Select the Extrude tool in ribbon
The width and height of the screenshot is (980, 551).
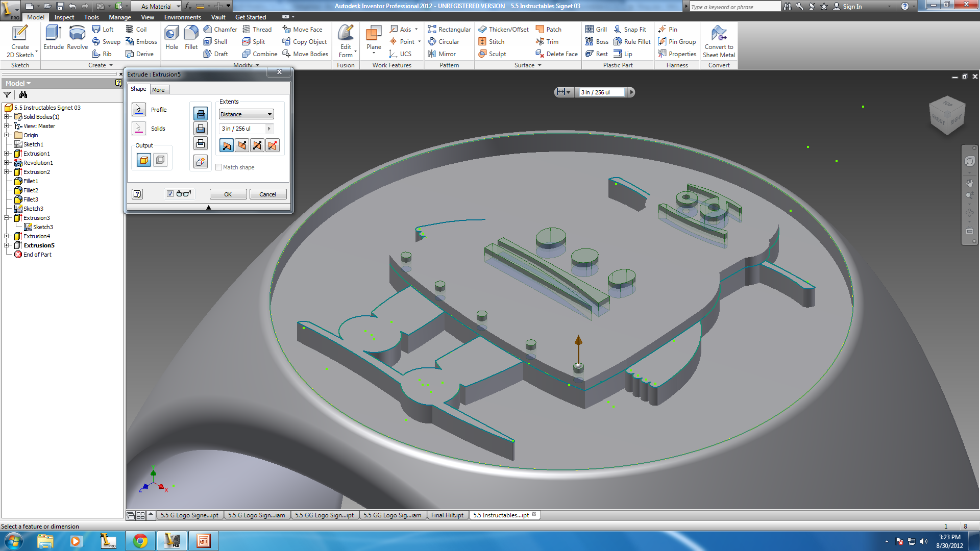pos(54,38)
